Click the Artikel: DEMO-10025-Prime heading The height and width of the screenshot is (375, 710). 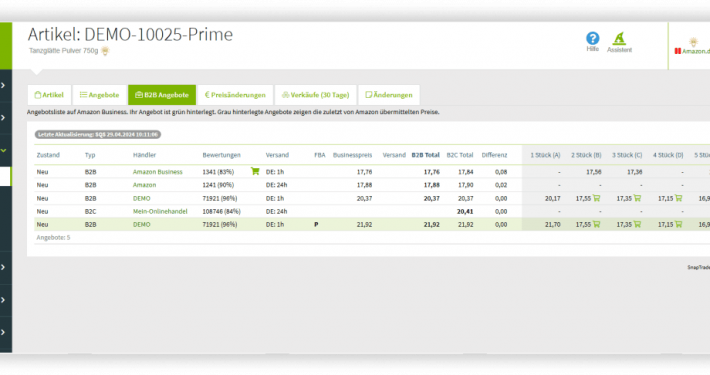click(130, 34)
